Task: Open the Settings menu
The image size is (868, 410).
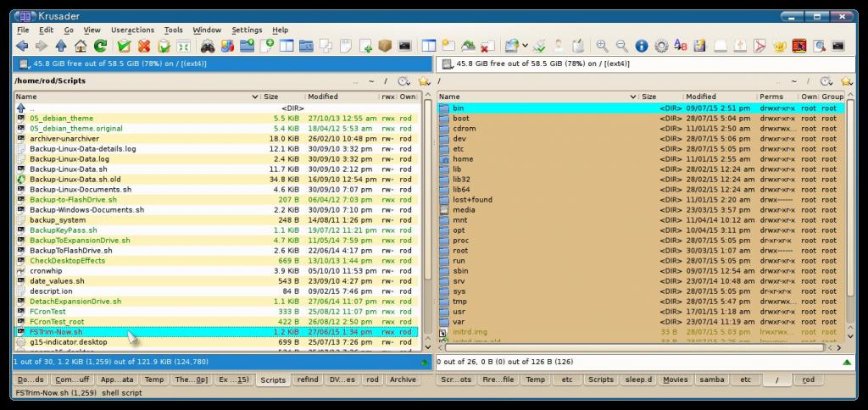Action: (x=247, y=30)
